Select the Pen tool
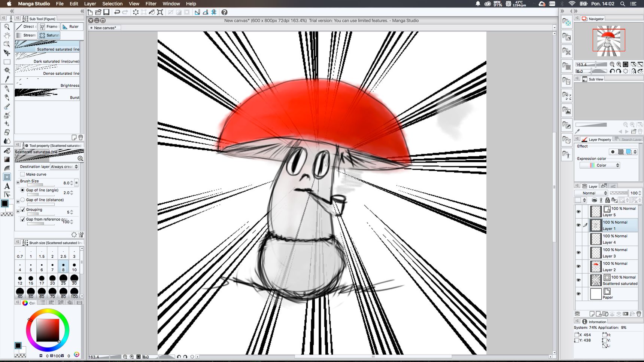 point(7,89)
